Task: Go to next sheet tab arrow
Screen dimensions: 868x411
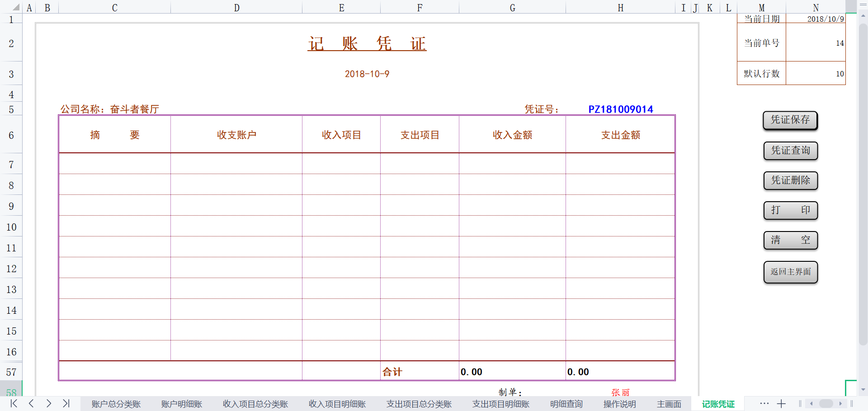Action: click(49, 403)
